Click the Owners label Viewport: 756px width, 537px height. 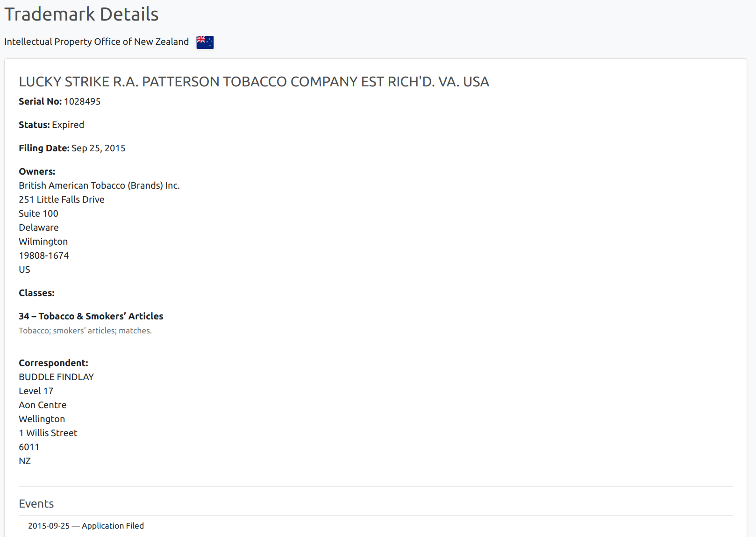pyautogui.click(x=37, y=171)
